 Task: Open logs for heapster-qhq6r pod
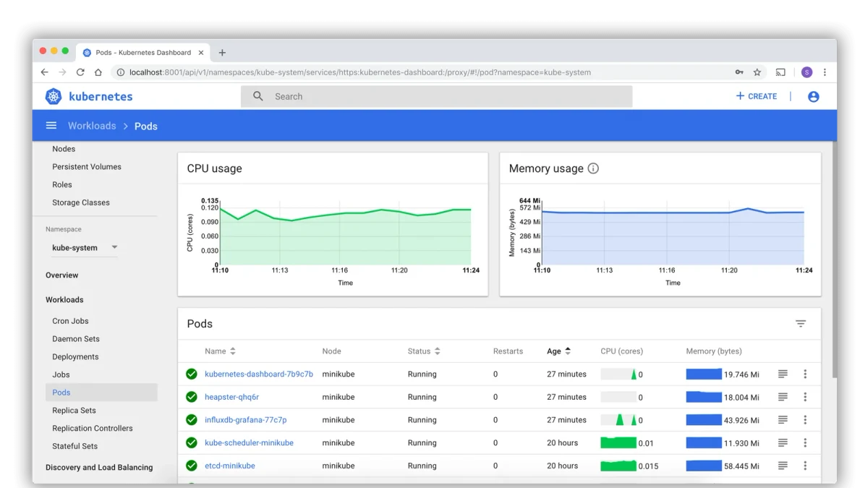click(783, 397)
